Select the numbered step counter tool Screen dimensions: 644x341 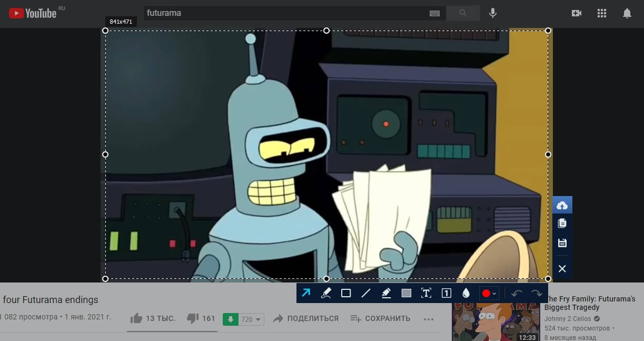[446, 293]
